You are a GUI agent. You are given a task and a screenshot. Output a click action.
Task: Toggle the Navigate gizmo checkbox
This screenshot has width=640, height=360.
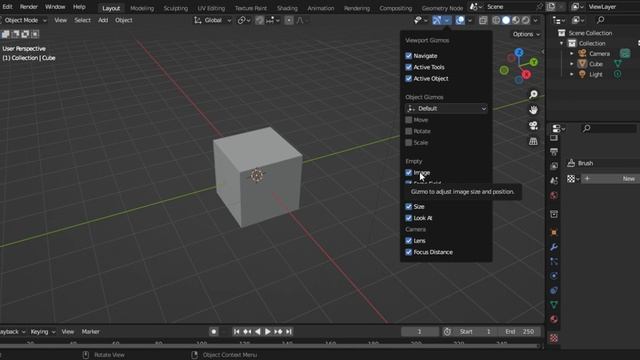[x=409, y=56]
